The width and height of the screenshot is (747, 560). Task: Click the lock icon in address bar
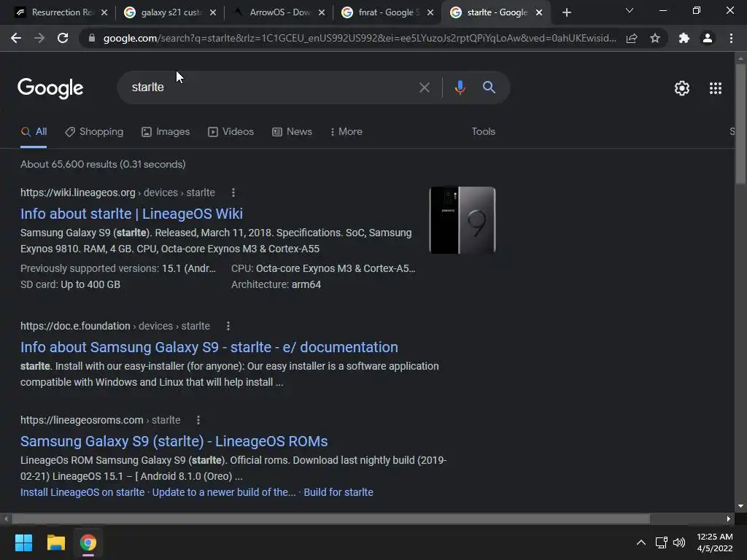point(92,38)
